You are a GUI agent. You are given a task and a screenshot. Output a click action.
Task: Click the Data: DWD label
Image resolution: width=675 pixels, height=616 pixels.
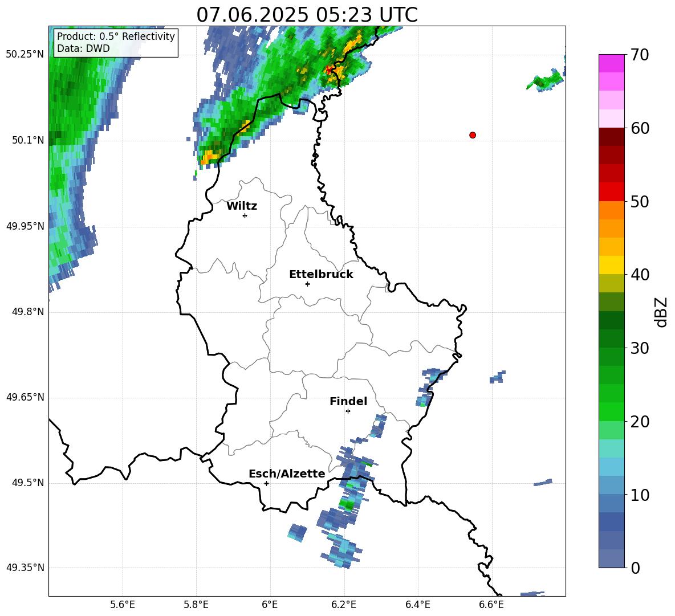83,48
